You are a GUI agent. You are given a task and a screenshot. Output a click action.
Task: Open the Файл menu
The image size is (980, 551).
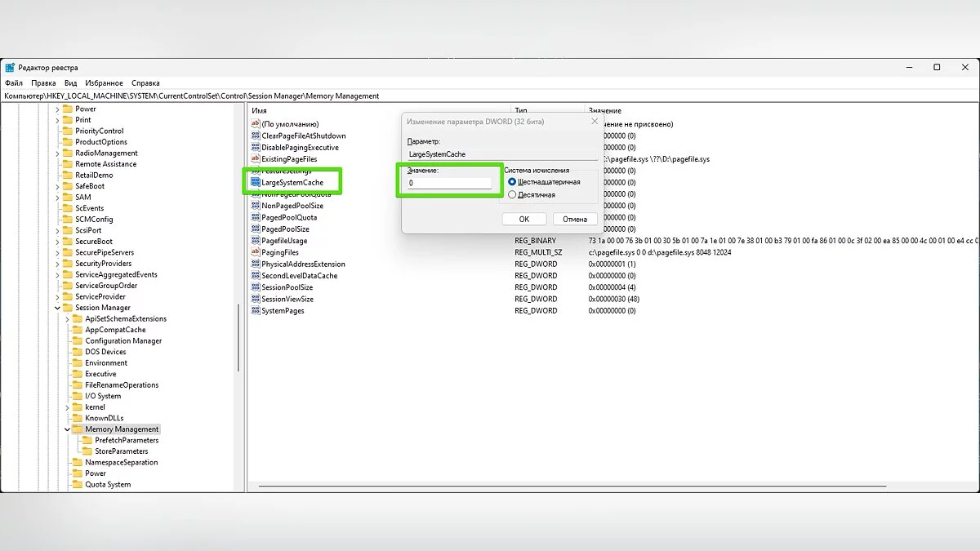click(x=14, y=83)
